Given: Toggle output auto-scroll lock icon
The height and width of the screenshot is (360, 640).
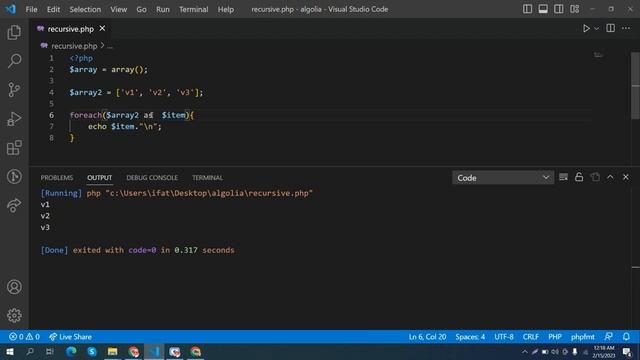Looking at the screenshot, I should click(579, 177).
